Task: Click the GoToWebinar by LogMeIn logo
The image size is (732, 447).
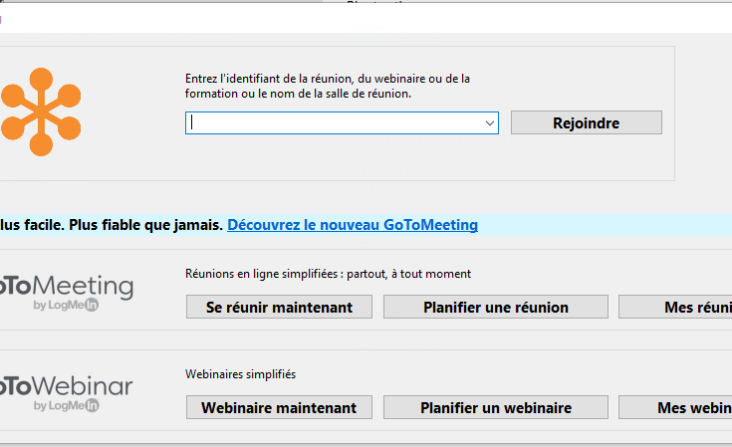Action: [x=66, y=393]
